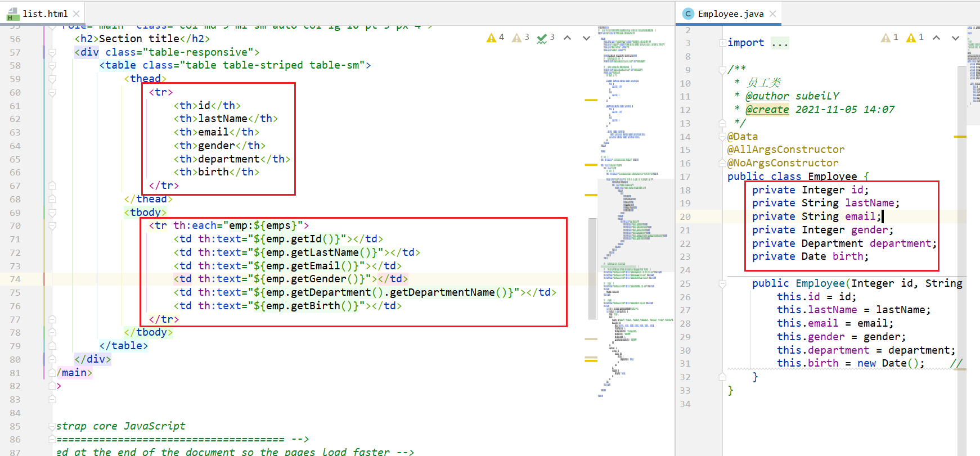Image resolution: width=980 pixels, height=456 pixels.
Task: Fold the tbody tr th:each row block
Action: click(x=52, y=226)
